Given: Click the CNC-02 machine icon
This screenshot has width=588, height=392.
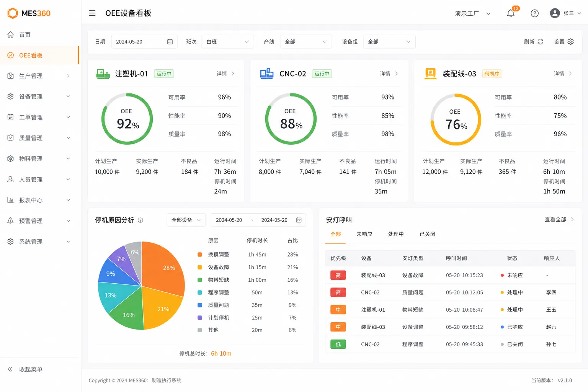Looking at the screenshot, I should click(267, 73).
